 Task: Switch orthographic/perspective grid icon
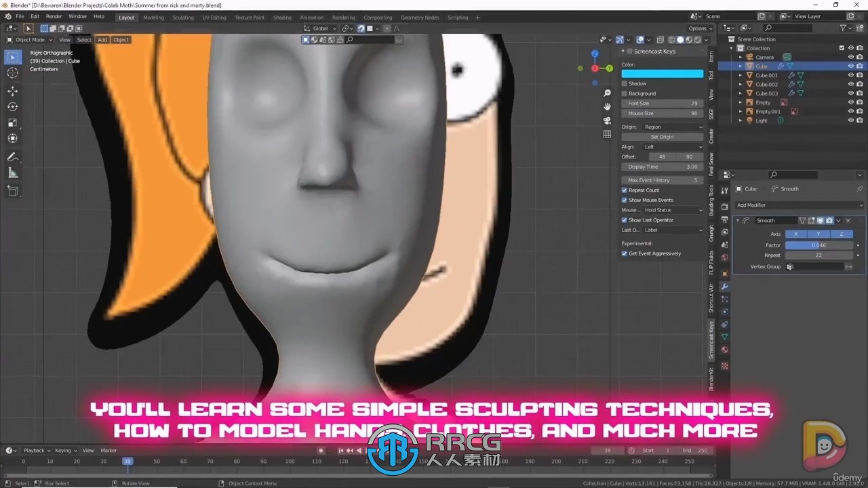[x=607, y=134]
